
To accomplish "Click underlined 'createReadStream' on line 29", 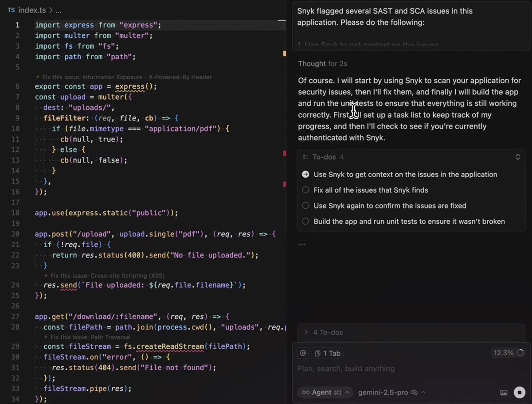I will click(170, 346).
